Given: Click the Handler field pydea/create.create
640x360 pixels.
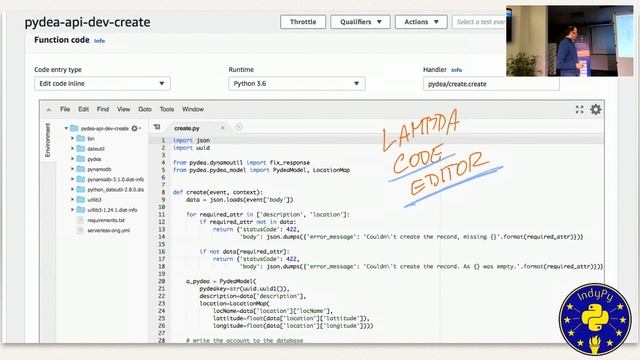Looking at the screenshot, I should [x=491, y=84].
